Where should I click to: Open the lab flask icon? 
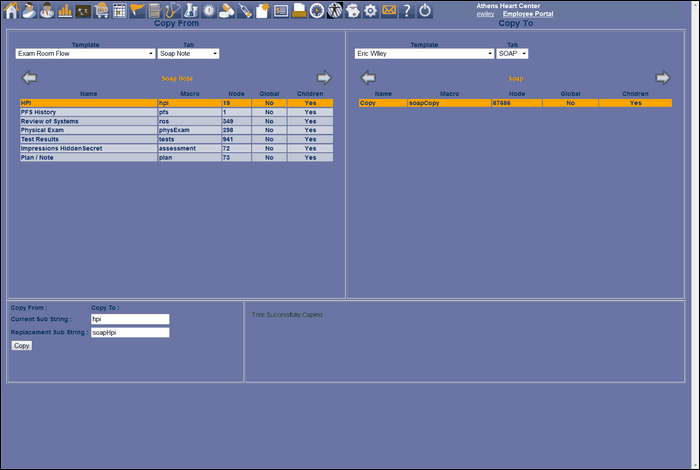tap(191, 10)
